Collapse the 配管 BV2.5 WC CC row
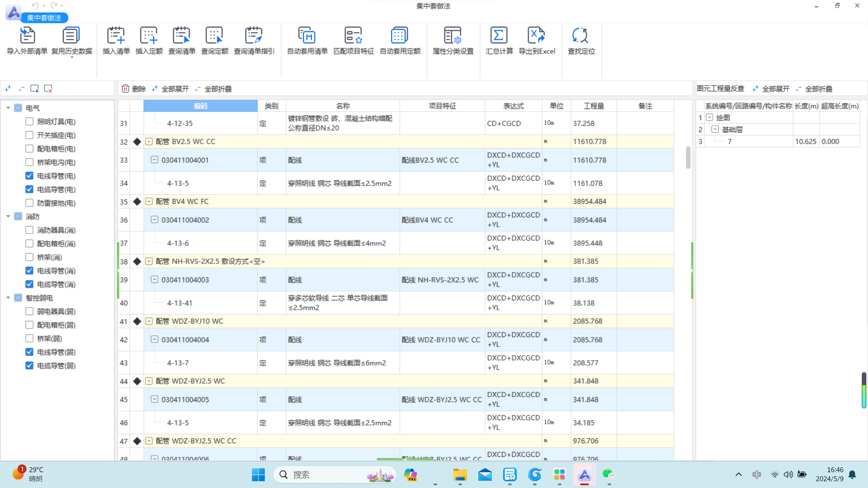 (x=149, y=141)
